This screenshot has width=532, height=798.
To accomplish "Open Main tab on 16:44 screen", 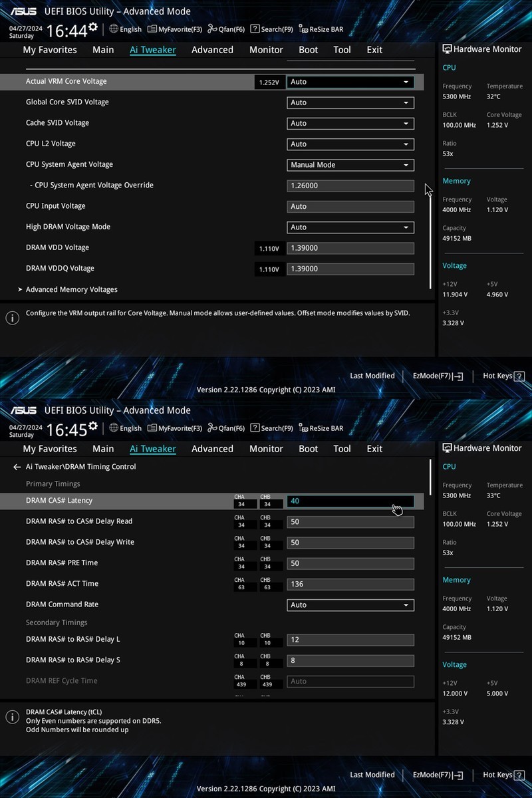I will click(x=103, y=50).
